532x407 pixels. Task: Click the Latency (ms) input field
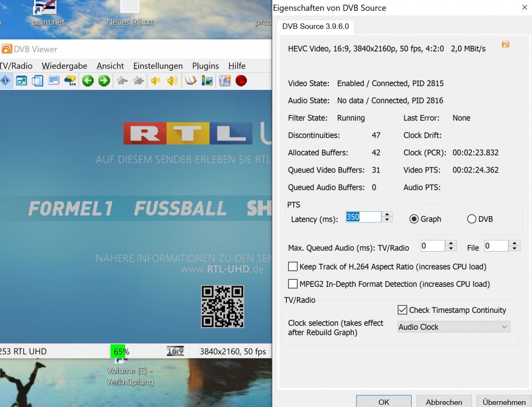pos(363,217)
